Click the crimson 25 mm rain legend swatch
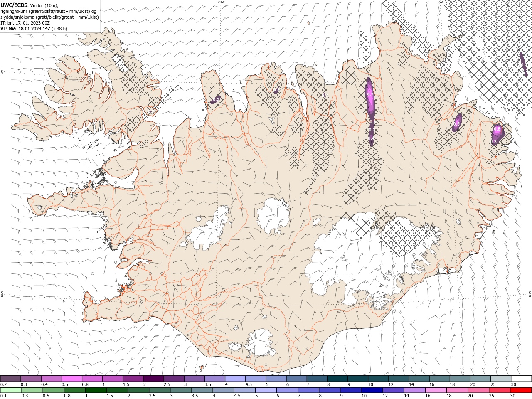The width and height of the screenshot is (532, 399). coord(500,390)
